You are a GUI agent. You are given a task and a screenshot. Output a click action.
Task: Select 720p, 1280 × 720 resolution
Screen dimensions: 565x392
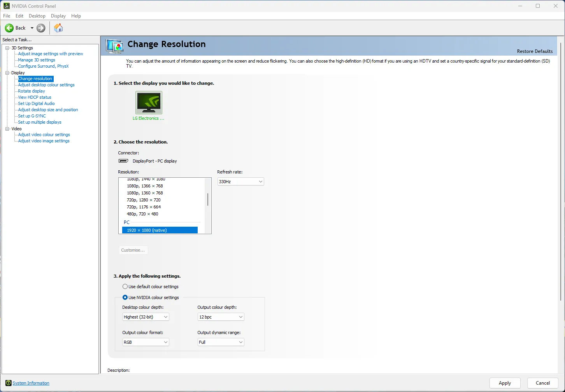(x=144, y=200)
